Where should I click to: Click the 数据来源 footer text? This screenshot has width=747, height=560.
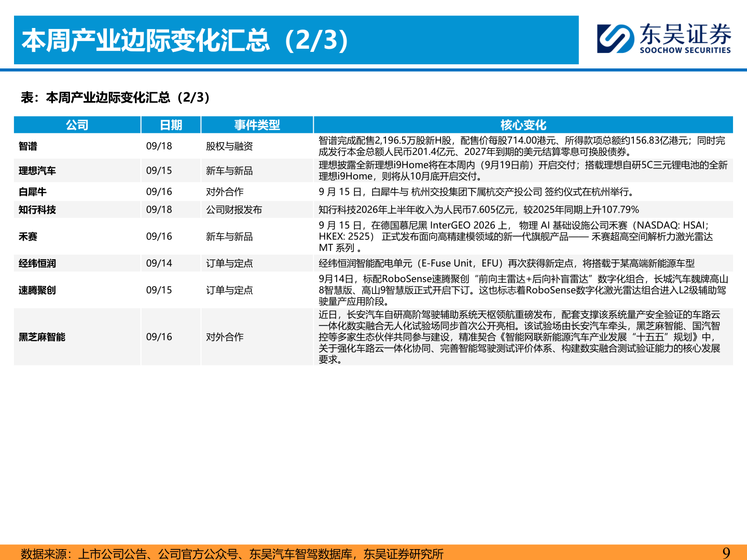pos(232,554)
